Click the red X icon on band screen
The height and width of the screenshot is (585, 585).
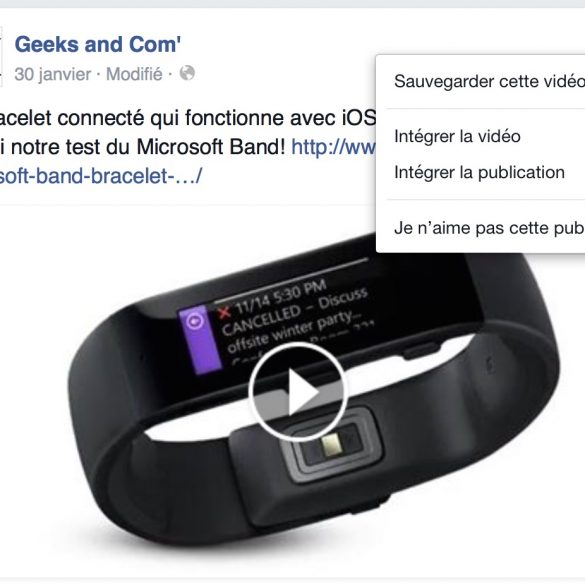click(224, 312)
